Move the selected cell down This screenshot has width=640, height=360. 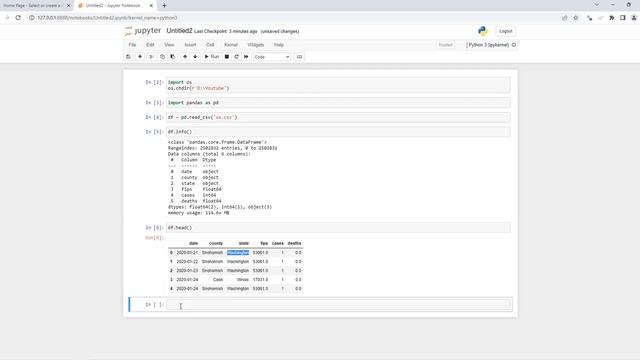click(195, 57)
